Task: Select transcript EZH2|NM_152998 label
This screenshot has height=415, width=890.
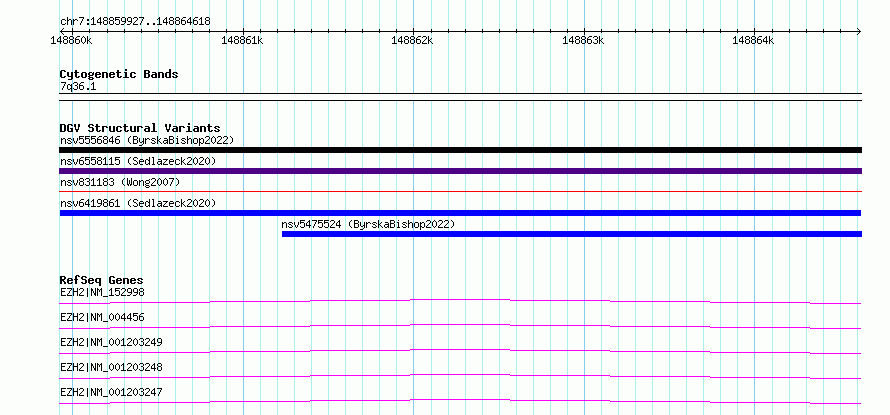Action: (x=102, y=293)
